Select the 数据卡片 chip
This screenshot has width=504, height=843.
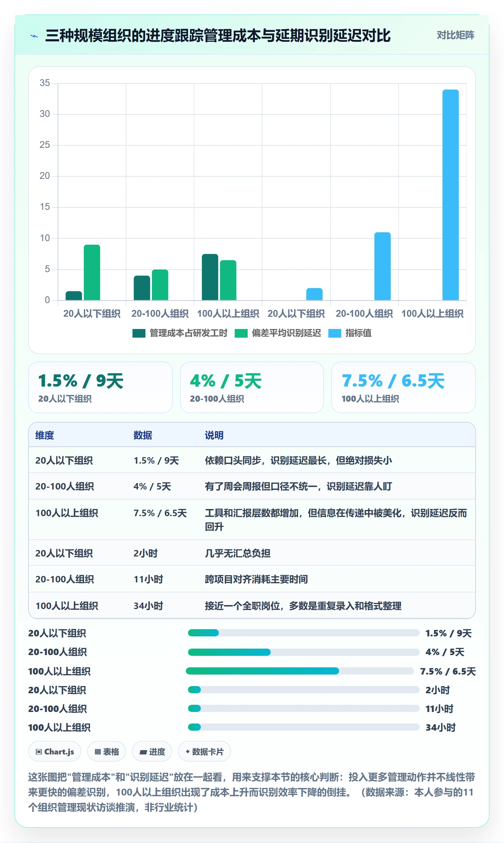(204, 752)
